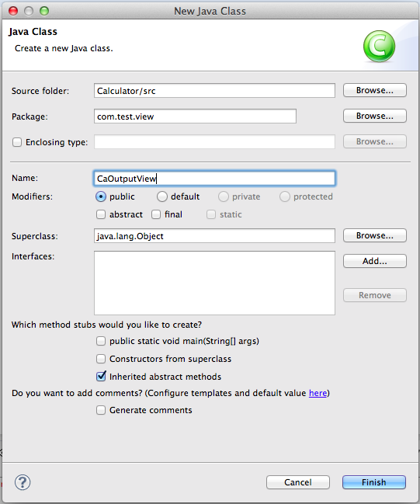Screen dimensions: 420x504
Task: Check the final modifier box
Action: click(x=156, y=214)
